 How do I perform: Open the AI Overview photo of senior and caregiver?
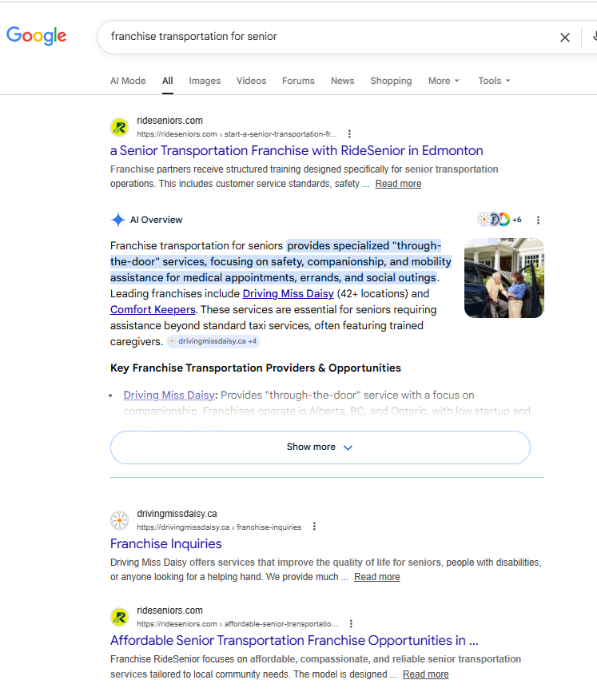(504, 277)
